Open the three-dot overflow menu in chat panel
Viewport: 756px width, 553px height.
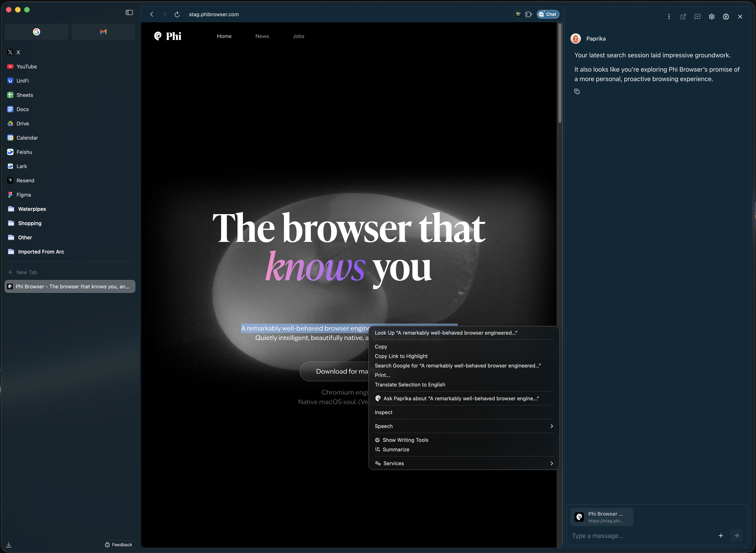[669, 16]
